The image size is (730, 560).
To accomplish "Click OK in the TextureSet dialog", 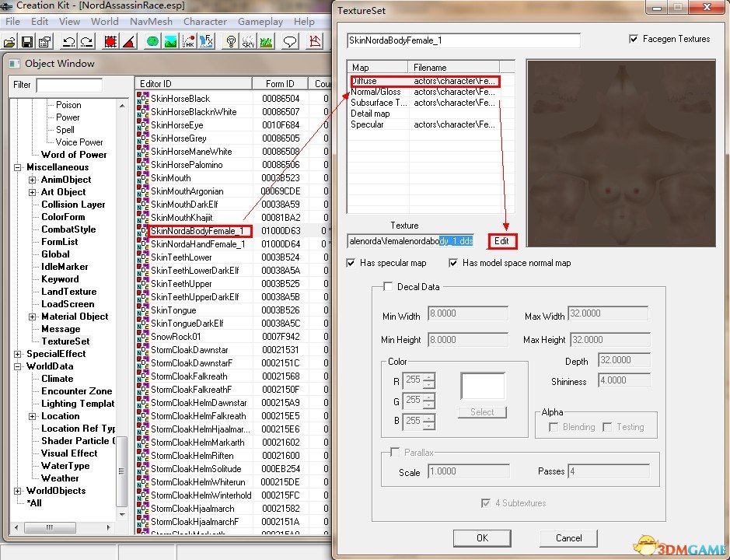I will (x=482, y=538).
